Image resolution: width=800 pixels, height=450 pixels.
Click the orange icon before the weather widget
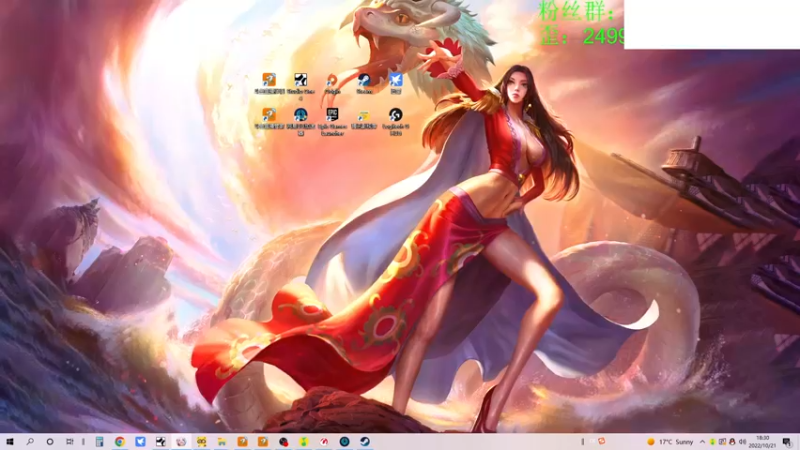[602, 441]
